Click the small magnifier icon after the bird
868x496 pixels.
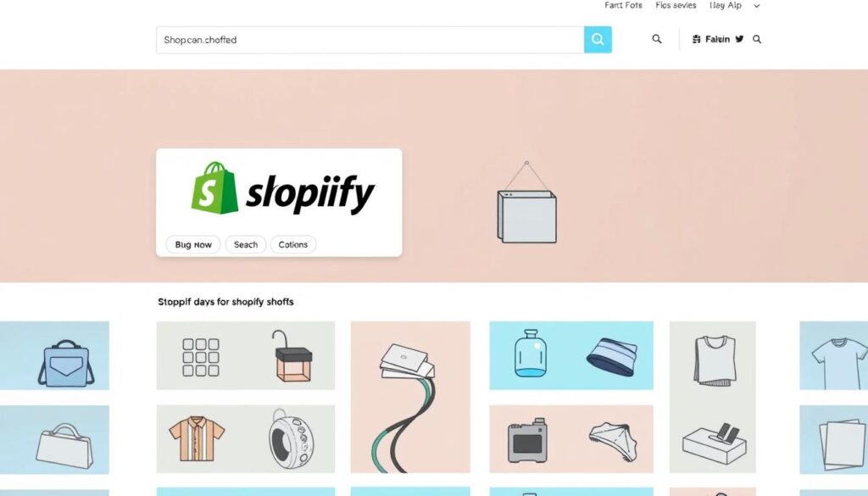click(757, 39)
